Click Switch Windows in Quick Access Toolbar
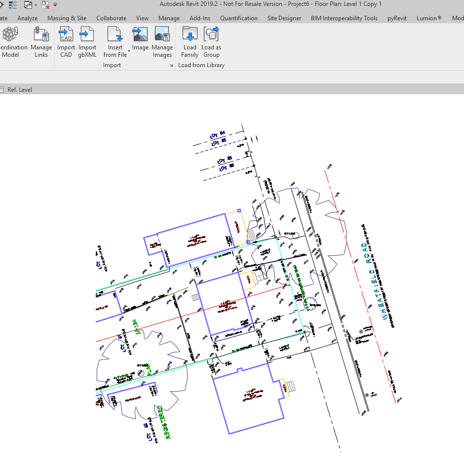 (x=28, y=4)
